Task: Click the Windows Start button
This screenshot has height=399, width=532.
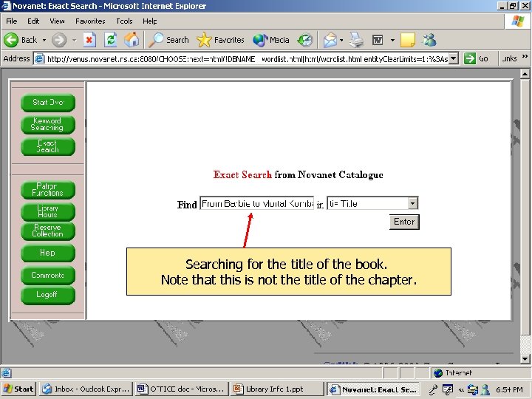Action: 18,389
